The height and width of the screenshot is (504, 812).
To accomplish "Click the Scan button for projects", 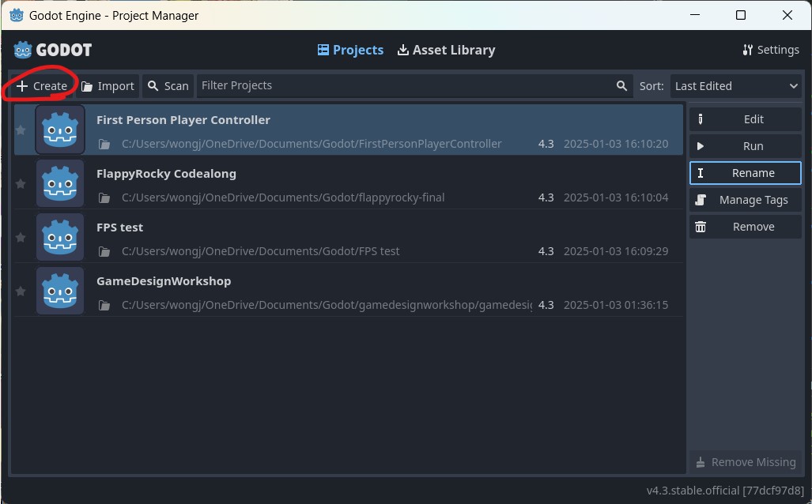I will coord(168,85).
